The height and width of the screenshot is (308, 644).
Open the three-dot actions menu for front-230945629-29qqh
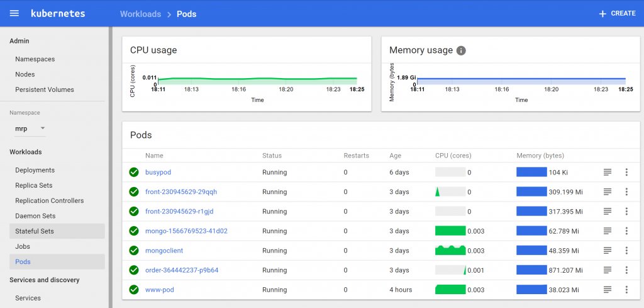point(626,191)
